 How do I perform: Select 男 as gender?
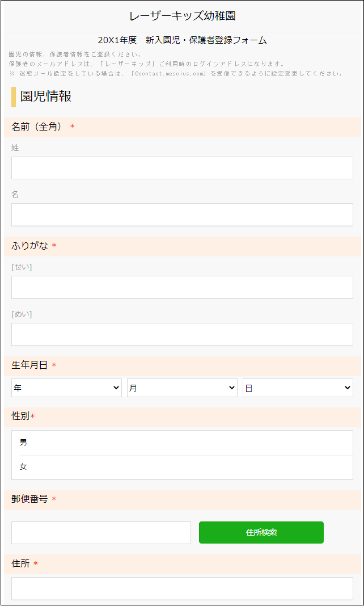tap(182, 443)
